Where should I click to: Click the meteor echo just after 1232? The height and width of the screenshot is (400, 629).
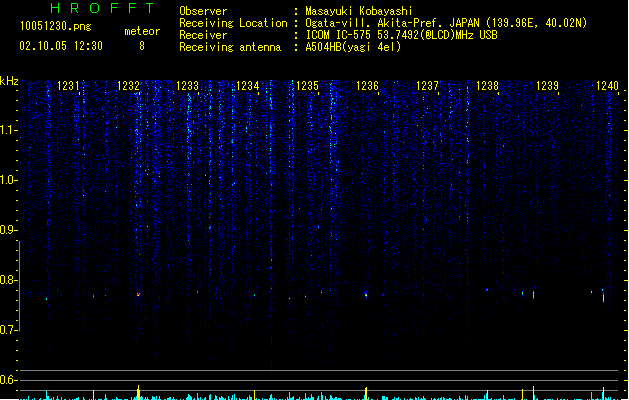pos(138,294)
